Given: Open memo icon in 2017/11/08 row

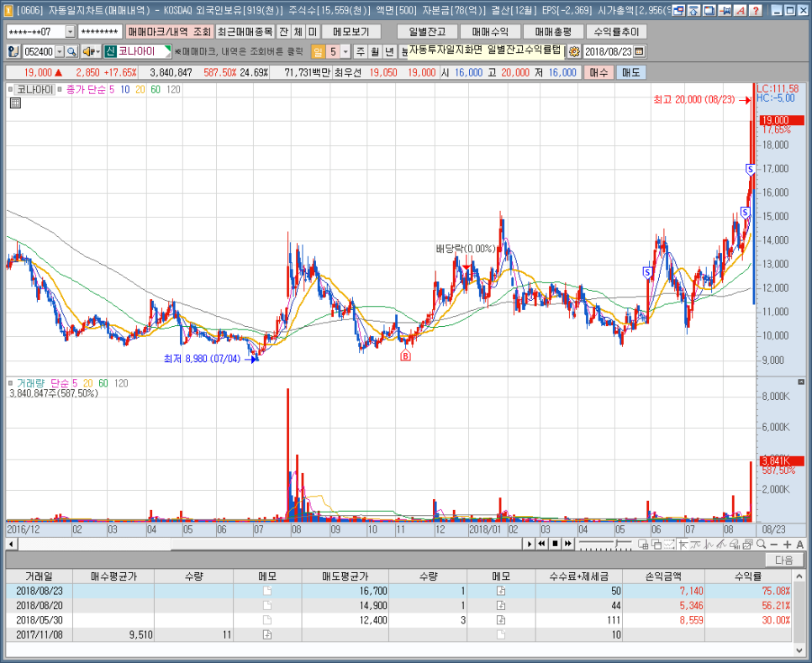Looking at the screenshot, I should (x=267, y=634).
